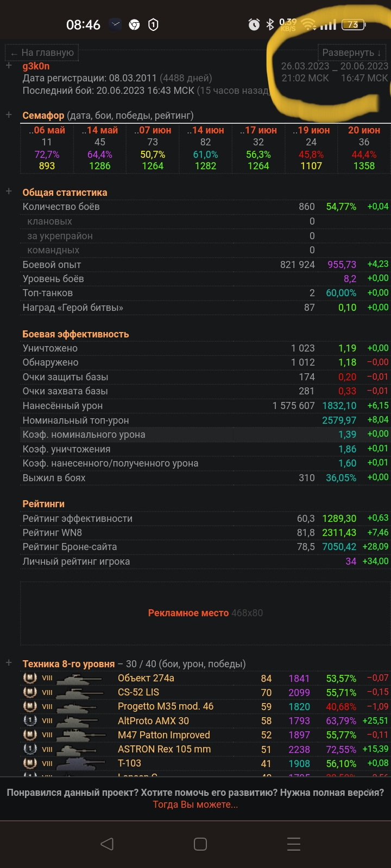
Task: Click mastery badge beside T-103
Action: pyautogui.click(x=30, y=763)
